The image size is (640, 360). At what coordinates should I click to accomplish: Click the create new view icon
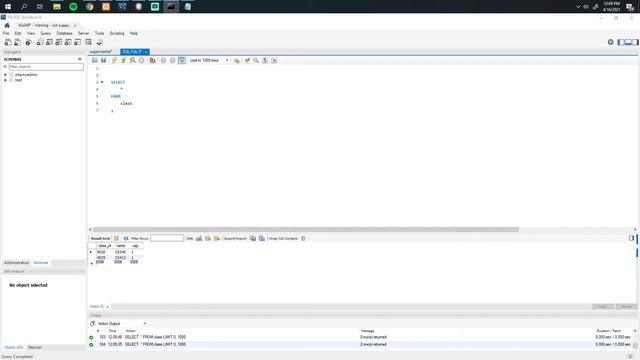tap(58, 42)
